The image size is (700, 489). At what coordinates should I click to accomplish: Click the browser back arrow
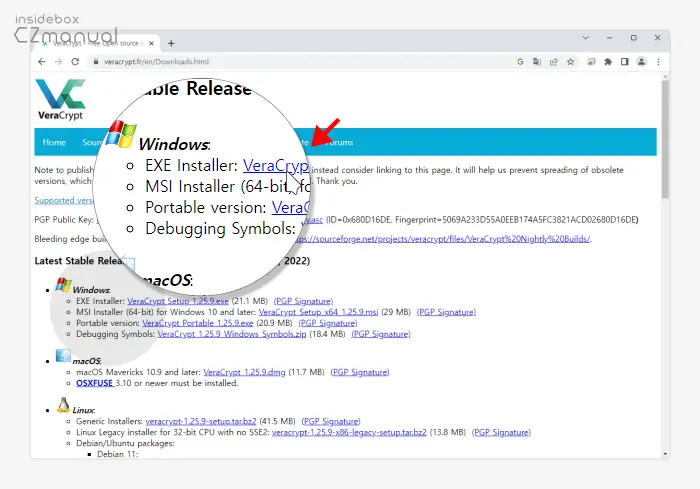click(40, 62)
